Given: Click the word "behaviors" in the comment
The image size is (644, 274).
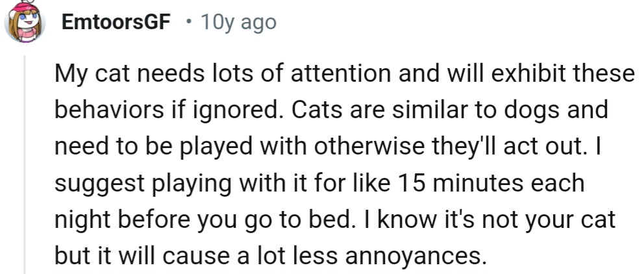Looking at the screenshot, I should [x=107, y=110].
